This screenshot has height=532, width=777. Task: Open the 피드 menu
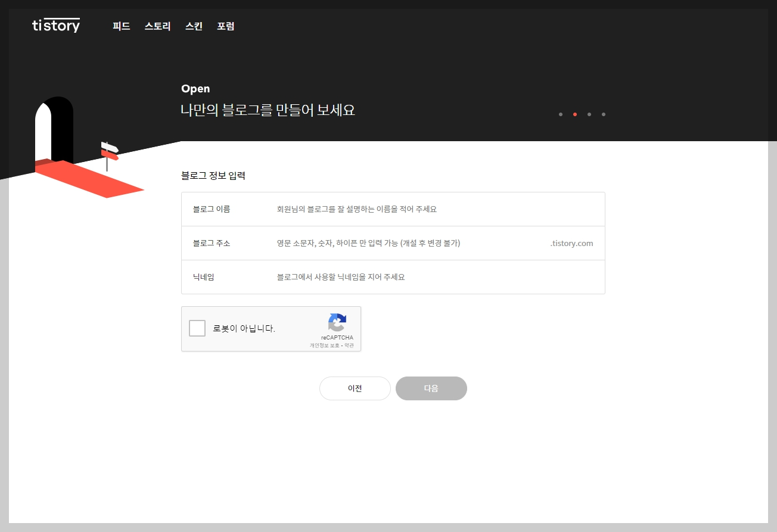click(x=122, y=26)
